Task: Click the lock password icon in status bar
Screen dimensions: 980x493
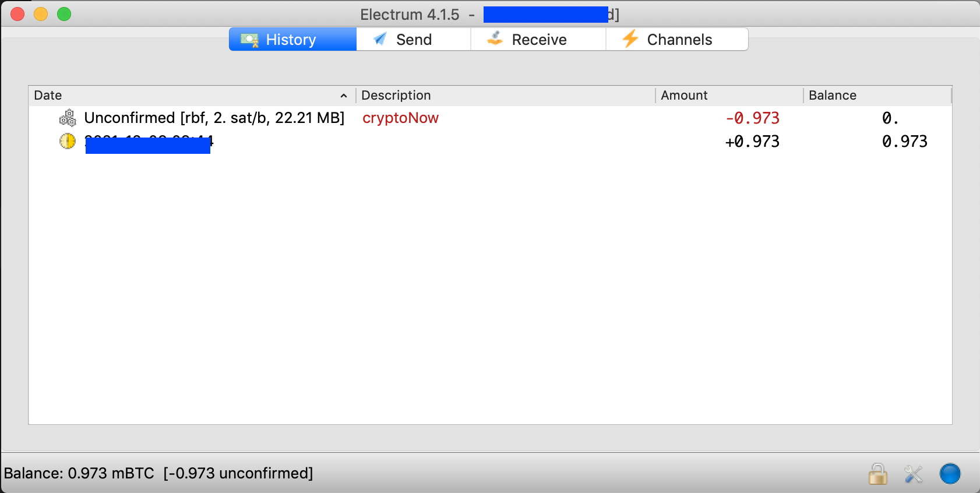Action: [877, 474]
